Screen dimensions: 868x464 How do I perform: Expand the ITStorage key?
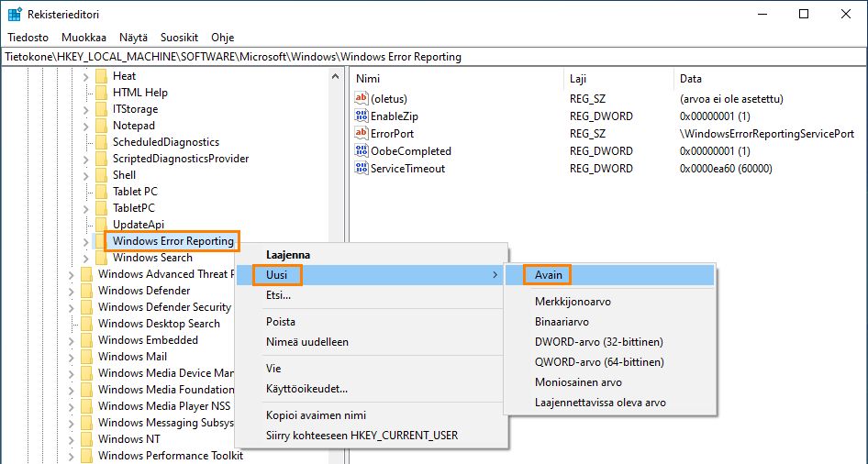point(86,109)
